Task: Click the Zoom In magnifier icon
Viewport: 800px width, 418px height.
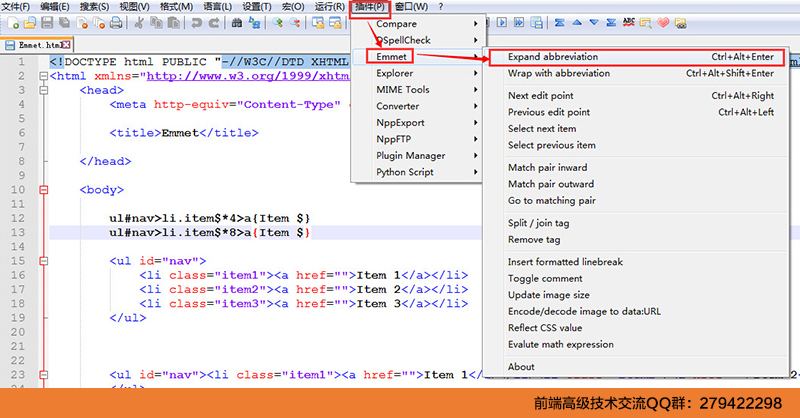Action: (277, 23)
